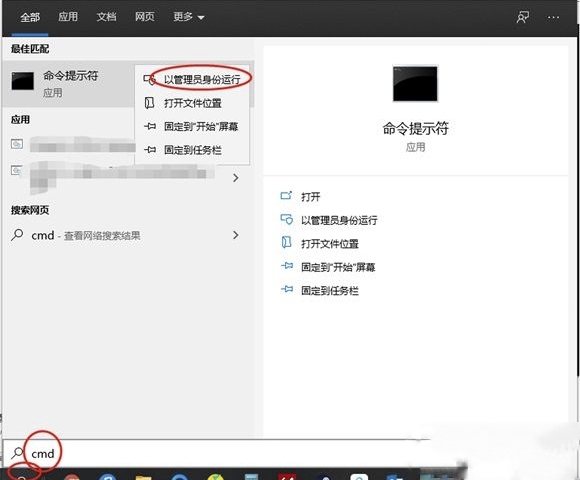Switch to the 网页 tab
The width and height of the screenshot is (580, 480).
click(145, 17)
